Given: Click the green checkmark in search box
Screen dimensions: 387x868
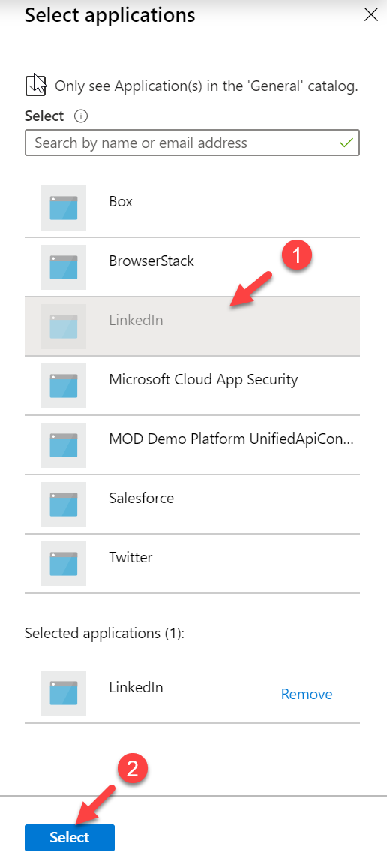Looking at the screenshot, I should (x=346, y=143).
